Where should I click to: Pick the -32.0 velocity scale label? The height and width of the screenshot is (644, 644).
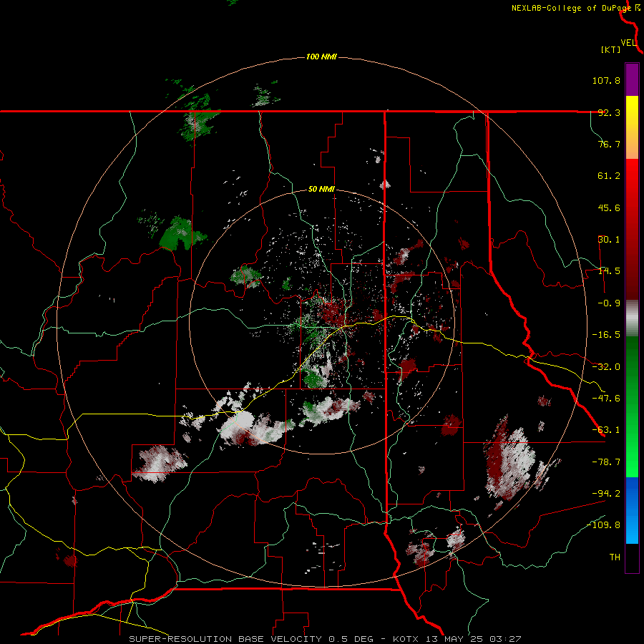(606, 367)
